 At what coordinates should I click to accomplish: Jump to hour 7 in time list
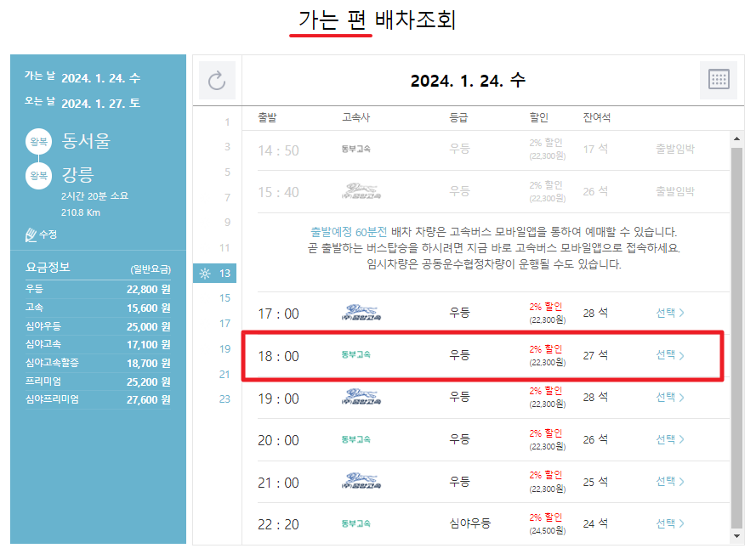(227, 198)
